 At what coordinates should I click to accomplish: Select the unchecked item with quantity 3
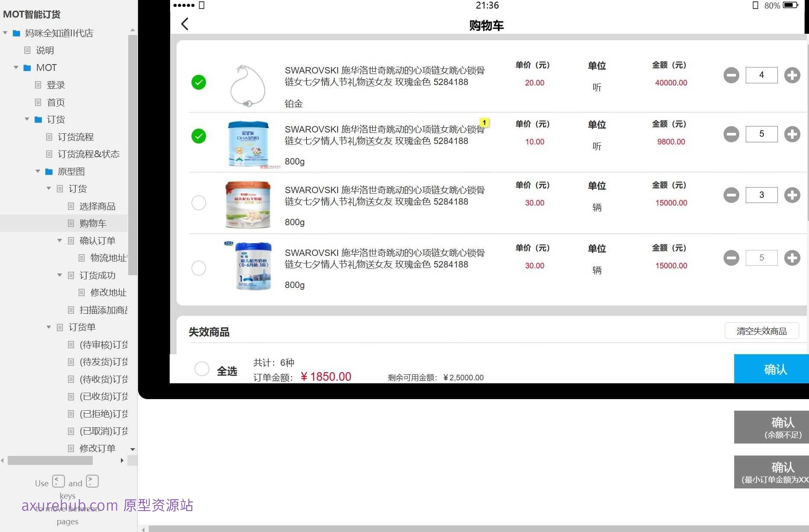pos(199,203)
